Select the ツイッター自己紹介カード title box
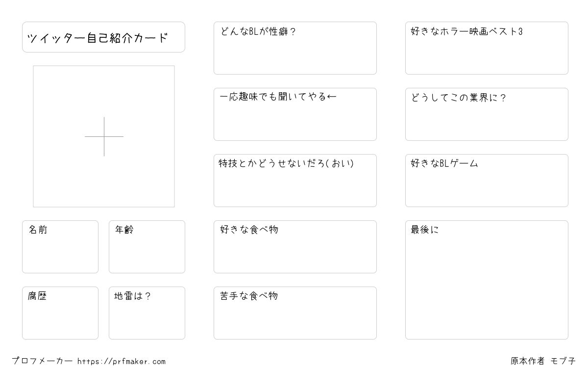Viewport: 588px width, 368px height. pos(103,37)
